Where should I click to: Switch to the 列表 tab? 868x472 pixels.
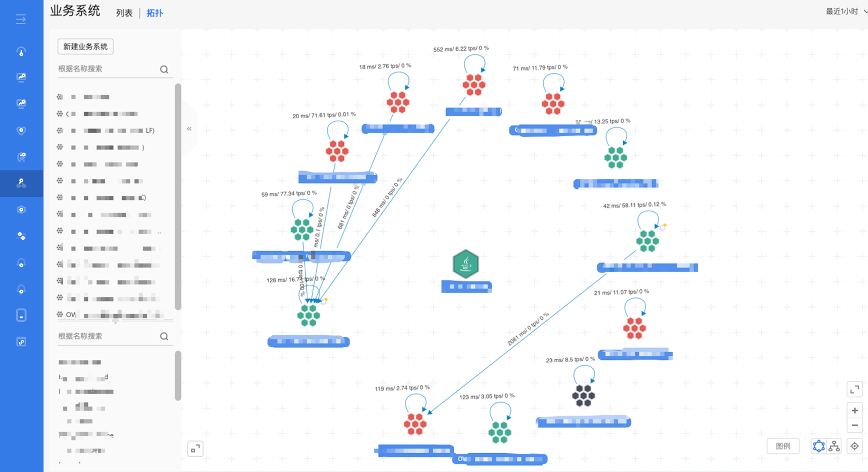pyautogui.click(x=124, y=13)
